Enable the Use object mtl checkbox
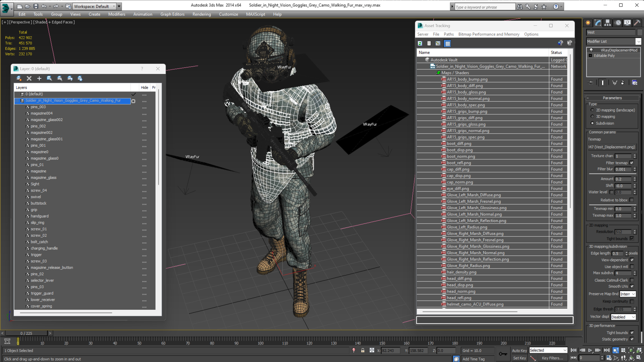This screenshot has width=644, height=362. (x=632, y=267)
